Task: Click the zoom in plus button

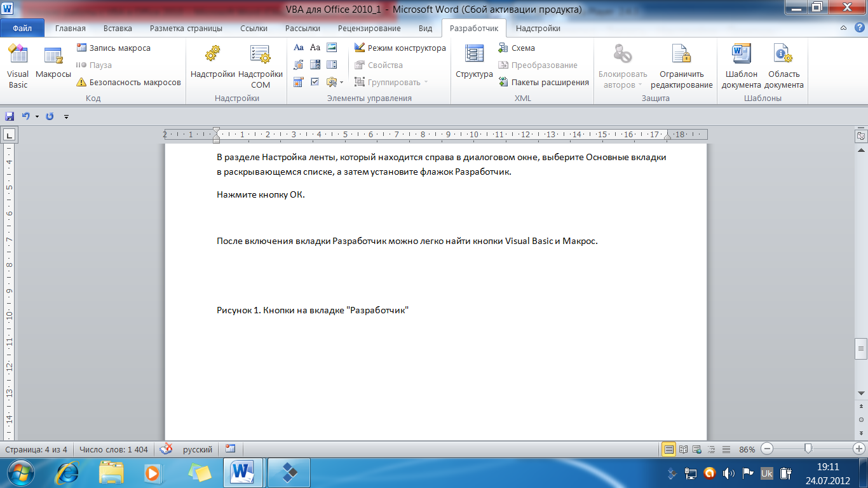Action: coord(858,449)
